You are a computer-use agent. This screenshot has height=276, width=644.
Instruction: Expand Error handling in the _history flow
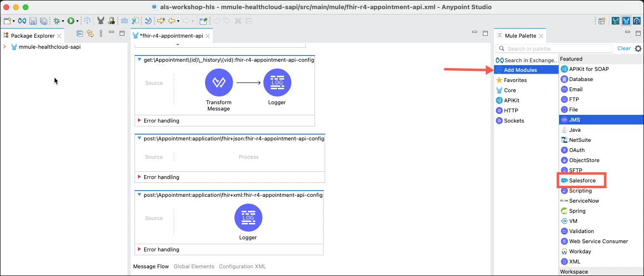tap(139, 121)
